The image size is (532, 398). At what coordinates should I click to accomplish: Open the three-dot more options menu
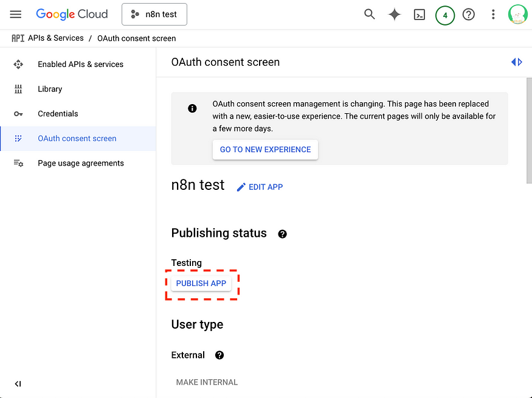(493, 14)
